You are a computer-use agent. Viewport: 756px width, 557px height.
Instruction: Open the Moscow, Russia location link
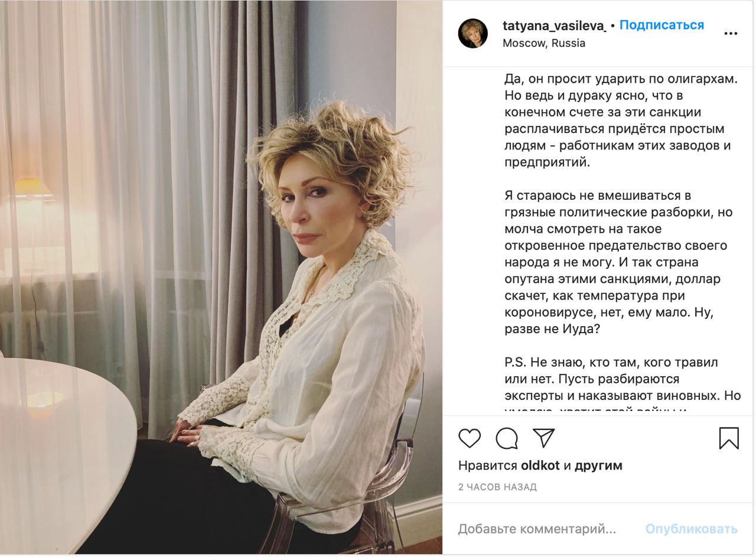(544, 43)
